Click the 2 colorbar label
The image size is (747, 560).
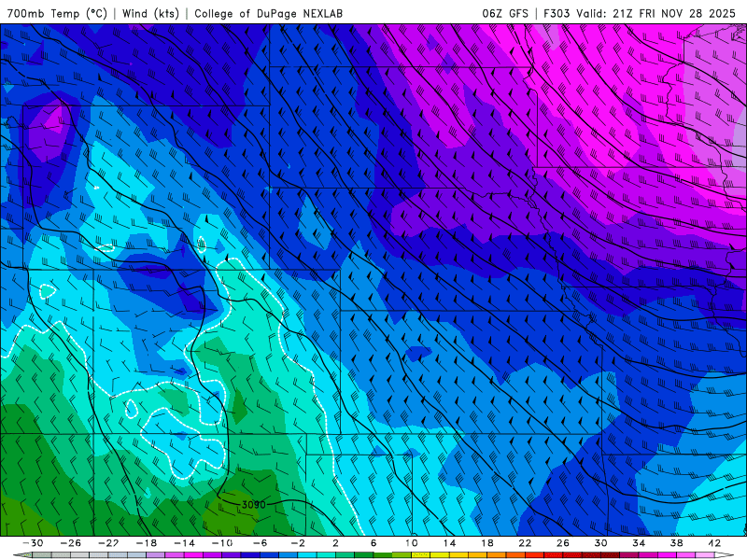336,543
